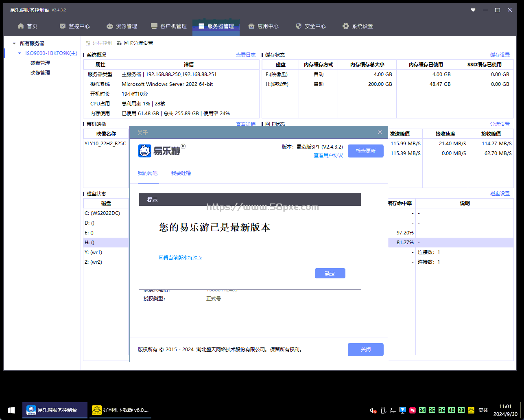This screenshot has height=420, width=524.
Task: Click the tray temperature icon showing 35
Action: click(432, 410)
